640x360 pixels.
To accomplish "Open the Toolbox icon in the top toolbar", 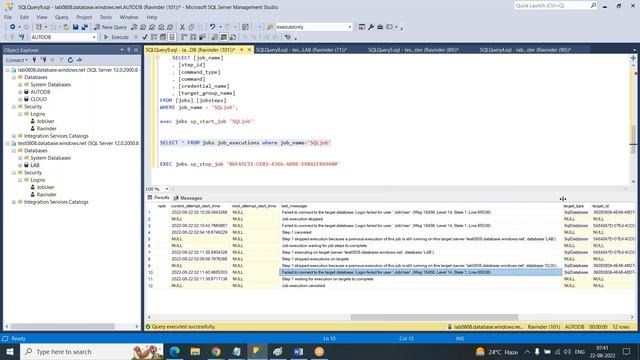I will point(380,27).
